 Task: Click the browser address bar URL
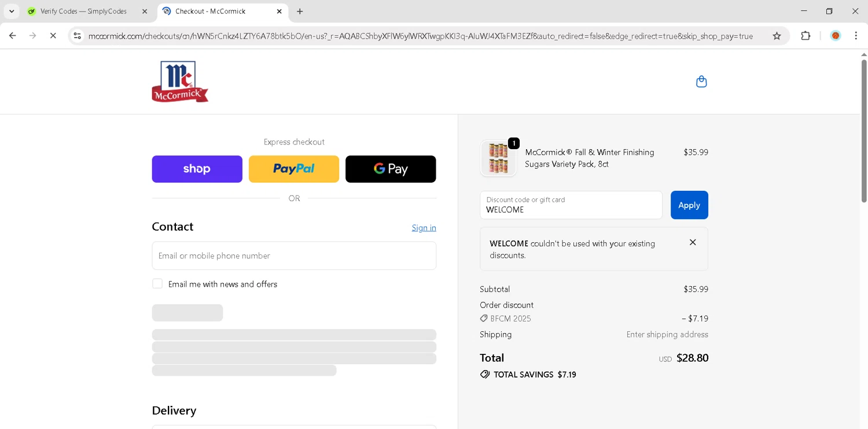421,36
